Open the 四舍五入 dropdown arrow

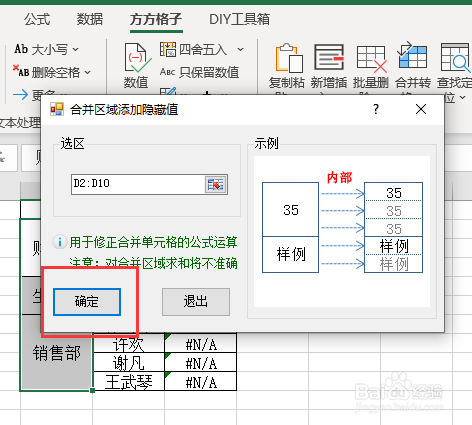(240, 50)
